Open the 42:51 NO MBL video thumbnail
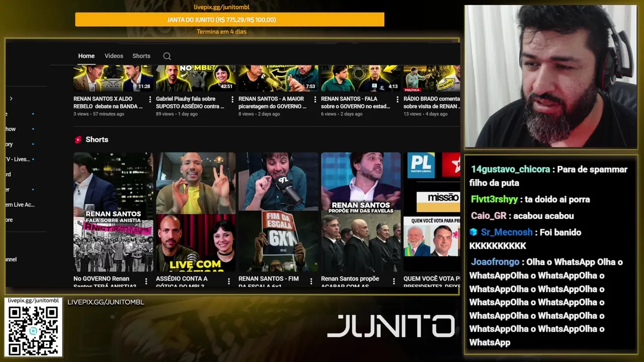The height and width of the screenshot is (362, 644). pos(196,78)
